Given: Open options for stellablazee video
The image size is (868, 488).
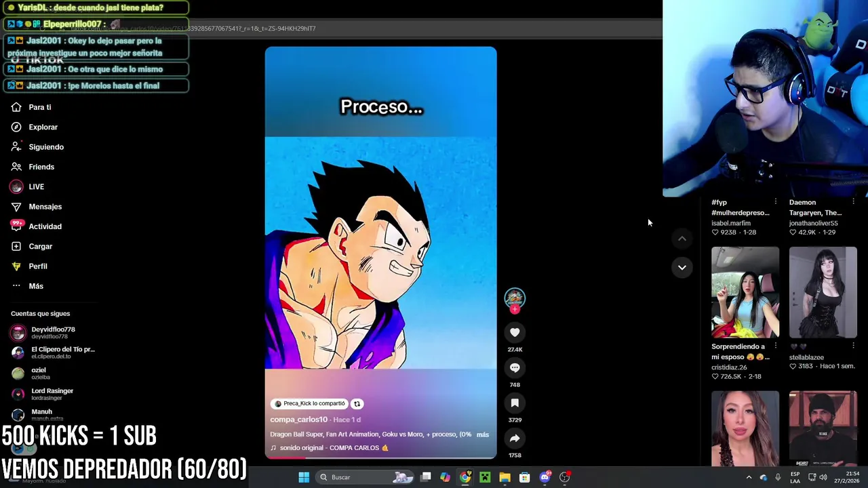Looking at the screenshot, I should click(x=853, y=346).
